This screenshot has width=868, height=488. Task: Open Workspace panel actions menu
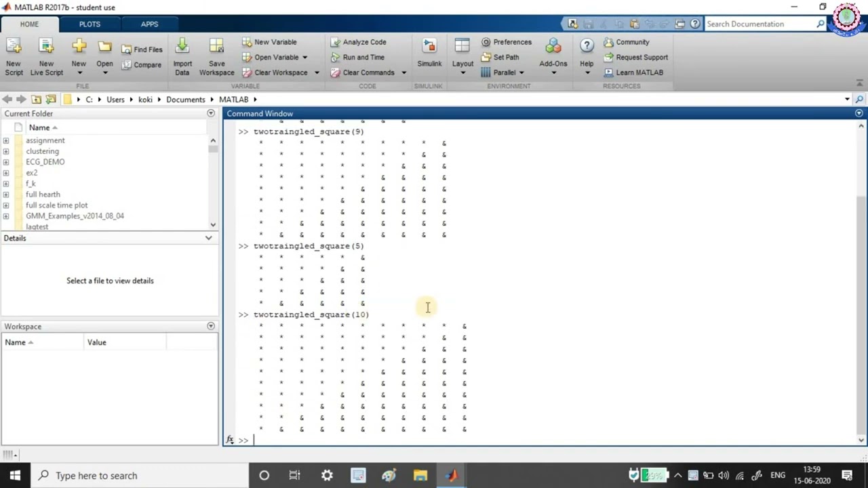coord(211,326)
